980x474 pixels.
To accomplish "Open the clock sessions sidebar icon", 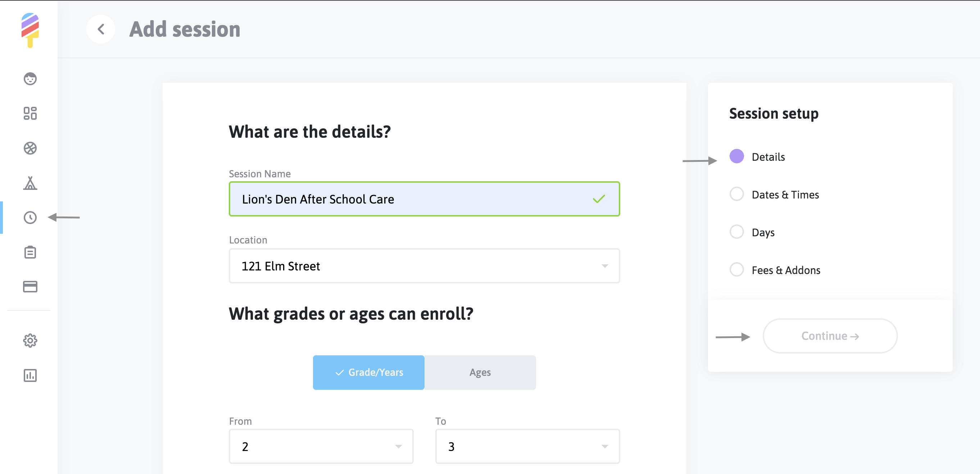I will click(30, 218).
